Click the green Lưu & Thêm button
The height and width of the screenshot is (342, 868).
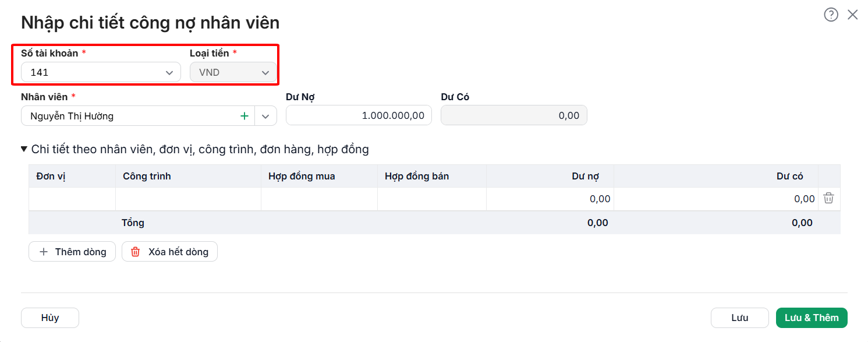[x=812, y=318]
